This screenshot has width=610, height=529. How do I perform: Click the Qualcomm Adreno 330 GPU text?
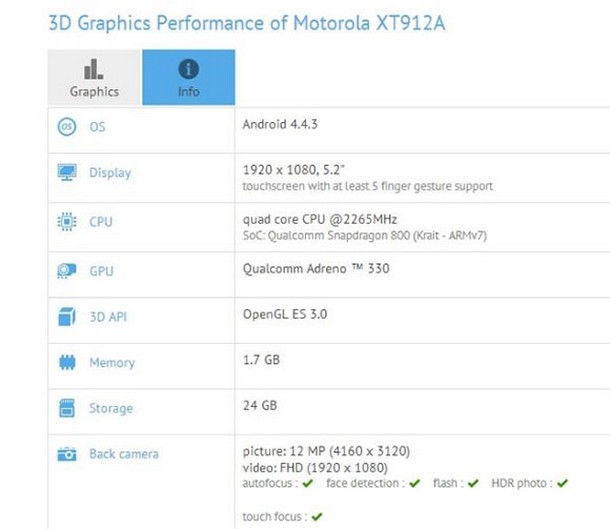pyautogui.click(x=316, y=268)
